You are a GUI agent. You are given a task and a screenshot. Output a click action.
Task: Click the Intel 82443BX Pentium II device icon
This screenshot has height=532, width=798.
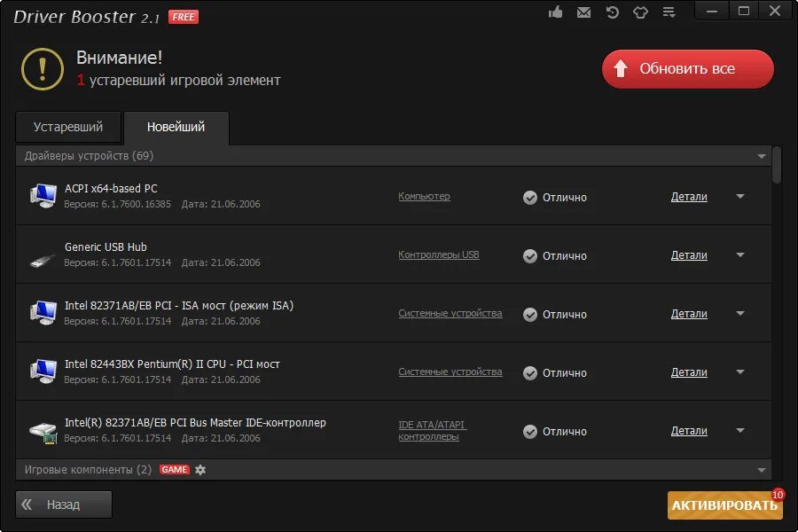pos(43,372)
